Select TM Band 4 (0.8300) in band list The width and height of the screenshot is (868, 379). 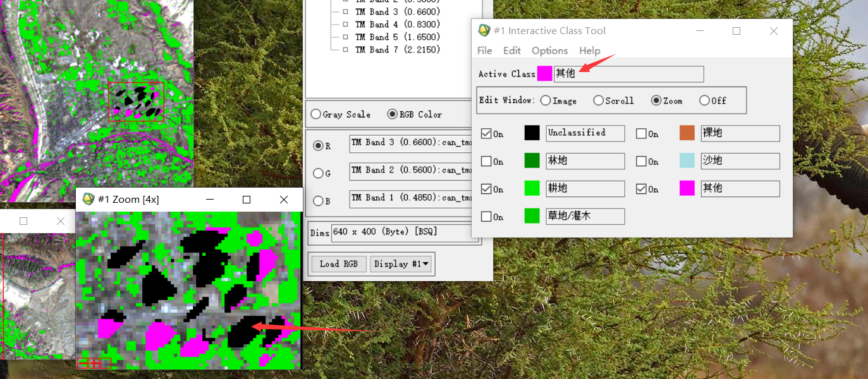[x=397, y=25]
